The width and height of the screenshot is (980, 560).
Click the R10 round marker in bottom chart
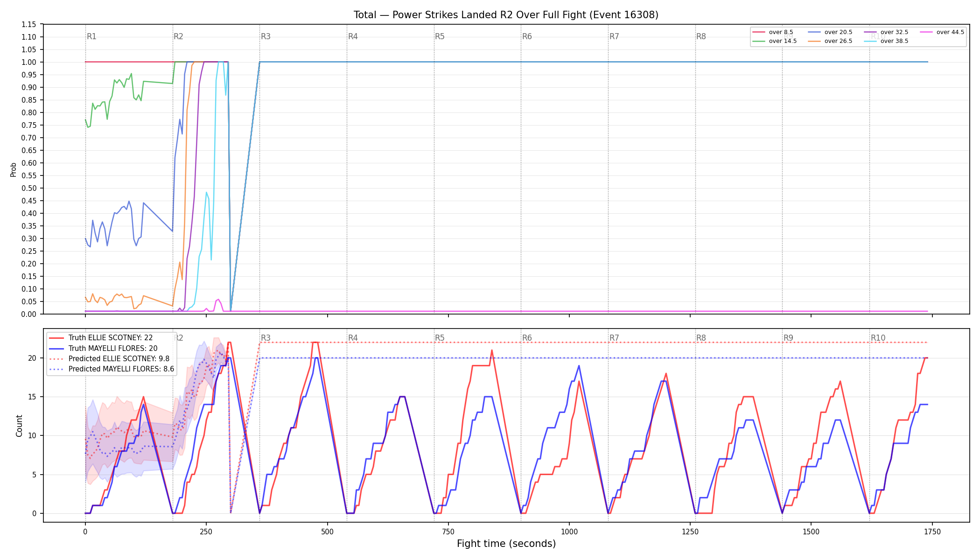click(878, 338)
